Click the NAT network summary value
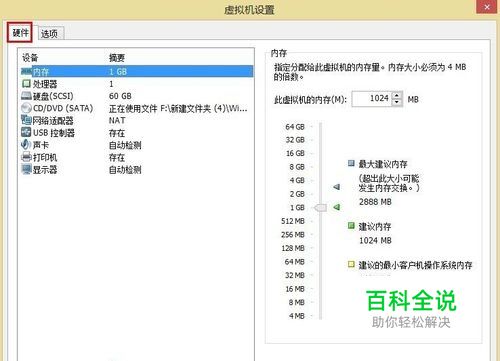This screenshot has width=500, height=361. tap(117, 120)
